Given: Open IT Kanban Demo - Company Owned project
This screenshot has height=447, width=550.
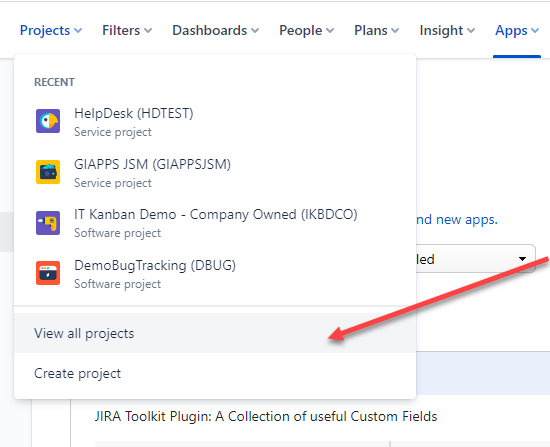Looking at the screenshot, I should 215,223.
